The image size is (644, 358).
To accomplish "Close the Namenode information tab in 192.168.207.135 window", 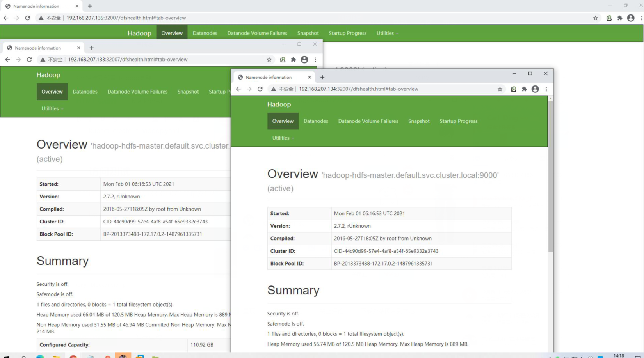I will coord(77,6).
